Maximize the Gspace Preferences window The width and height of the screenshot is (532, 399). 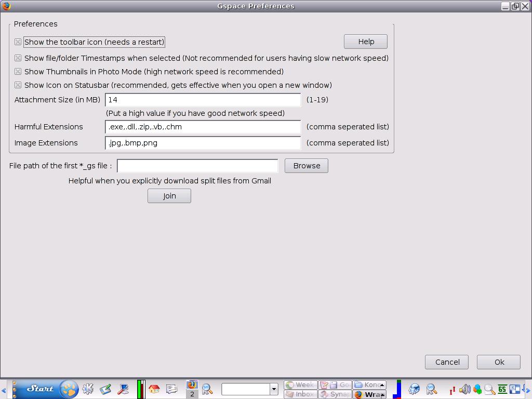(x=515, y=6)
